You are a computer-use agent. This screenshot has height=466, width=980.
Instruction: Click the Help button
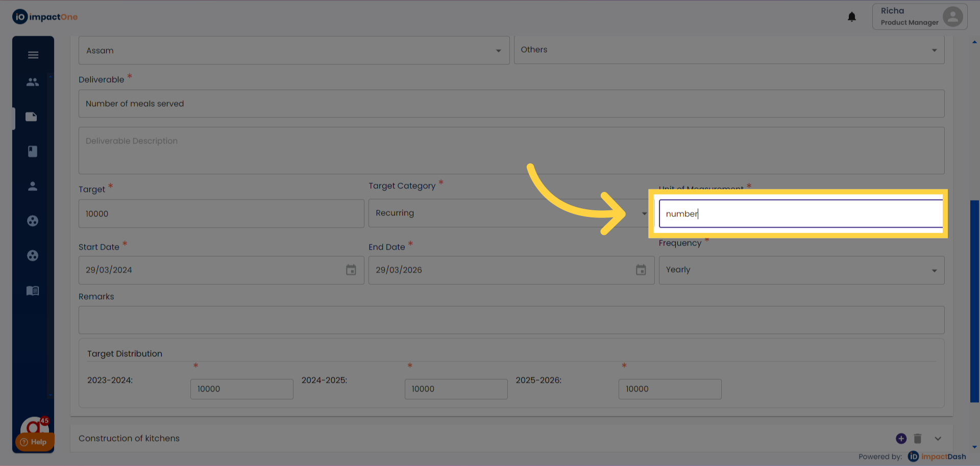pos(34,442)
